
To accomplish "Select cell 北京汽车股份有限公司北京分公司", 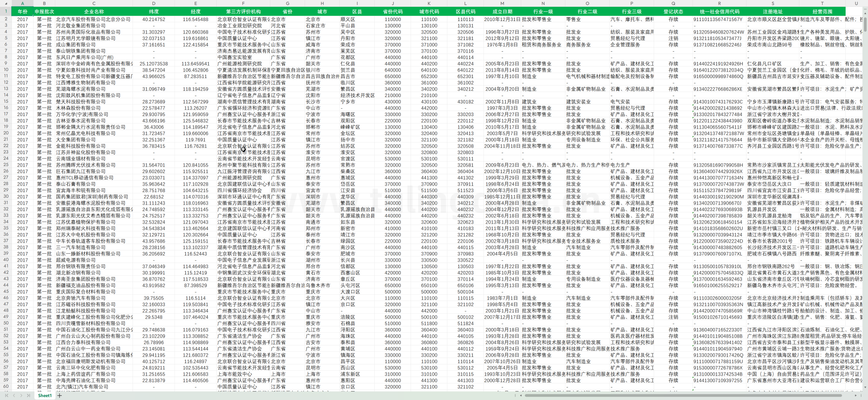I will point(94,19).
